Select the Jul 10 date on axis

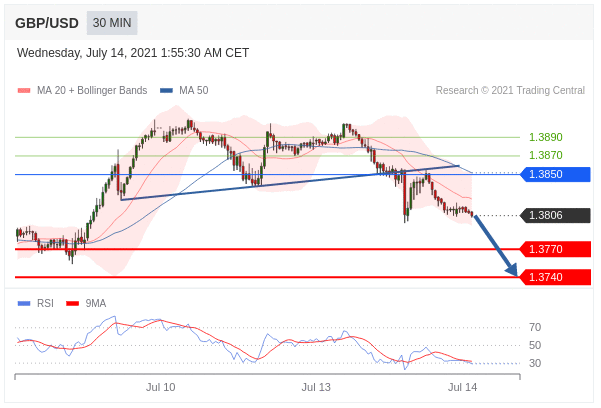point(160,387)
